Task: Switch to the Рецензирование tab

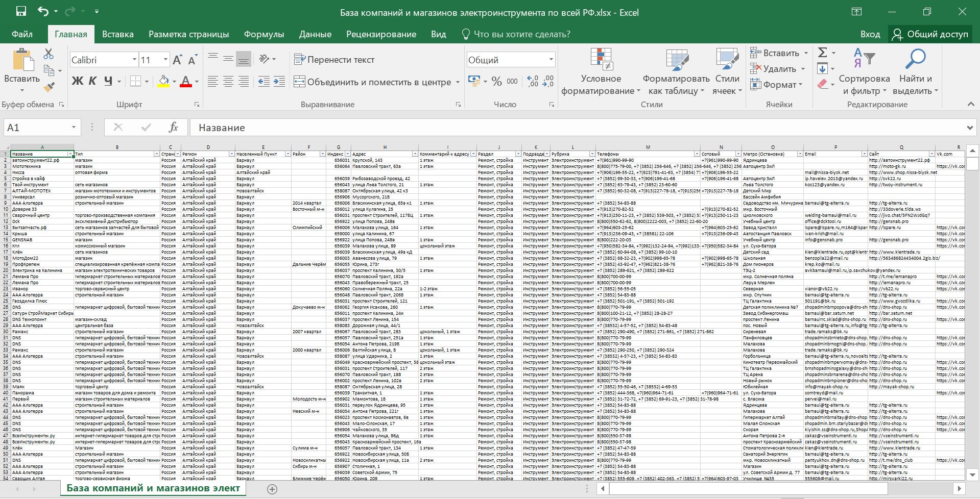Action: point(381,34)
